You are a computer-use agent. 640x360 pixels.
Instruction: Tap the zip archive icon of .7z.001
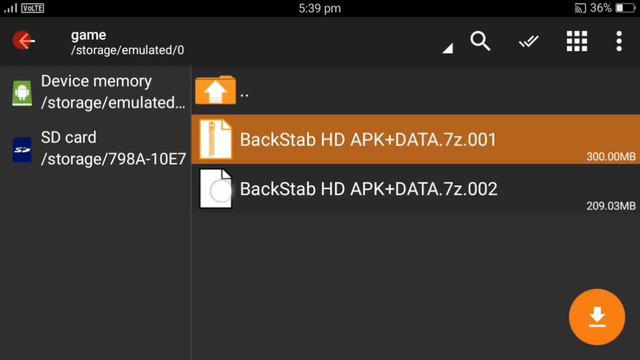tap(216, 139)
